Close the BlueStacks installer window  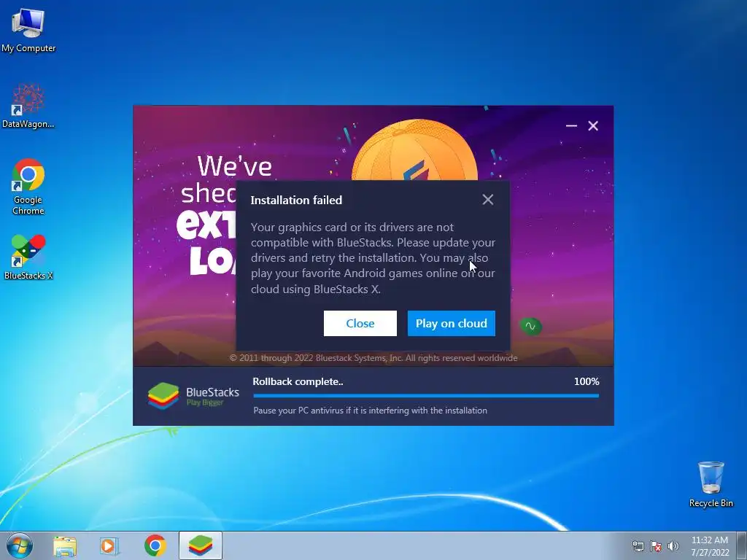(593, 125)
